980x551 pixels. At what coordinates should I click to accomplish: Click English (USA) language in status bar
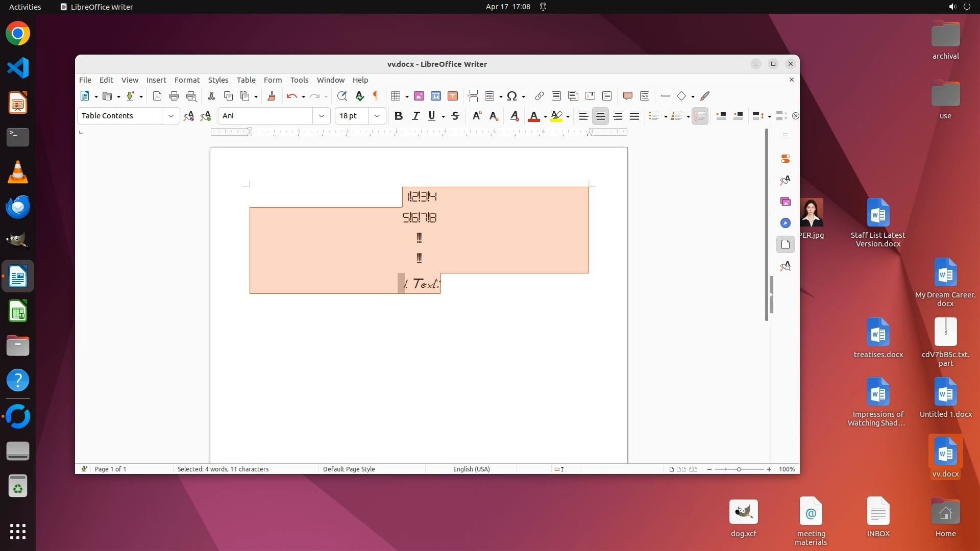[x=471, y=469]
